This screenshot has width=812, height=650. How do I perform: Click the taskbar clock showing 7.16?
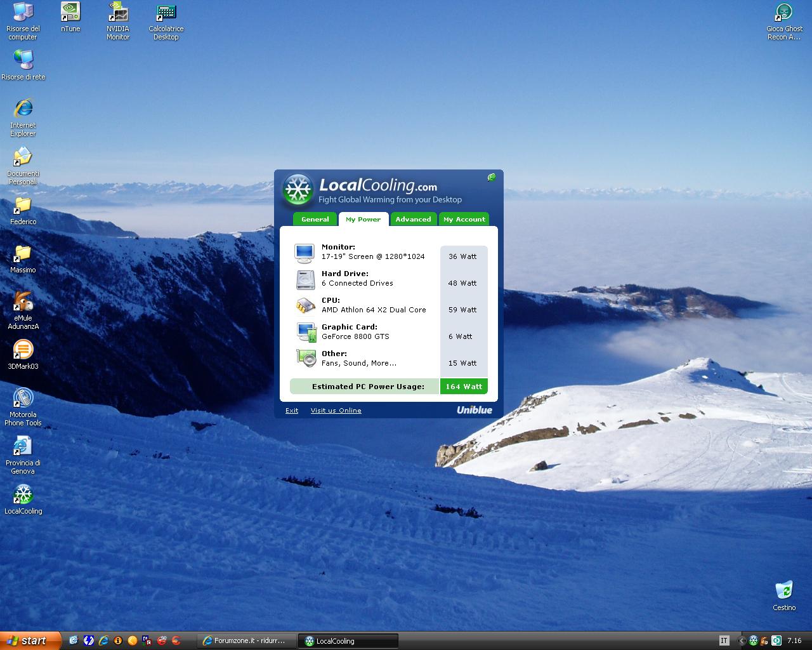pyautogui.click(x=794, y=641)
